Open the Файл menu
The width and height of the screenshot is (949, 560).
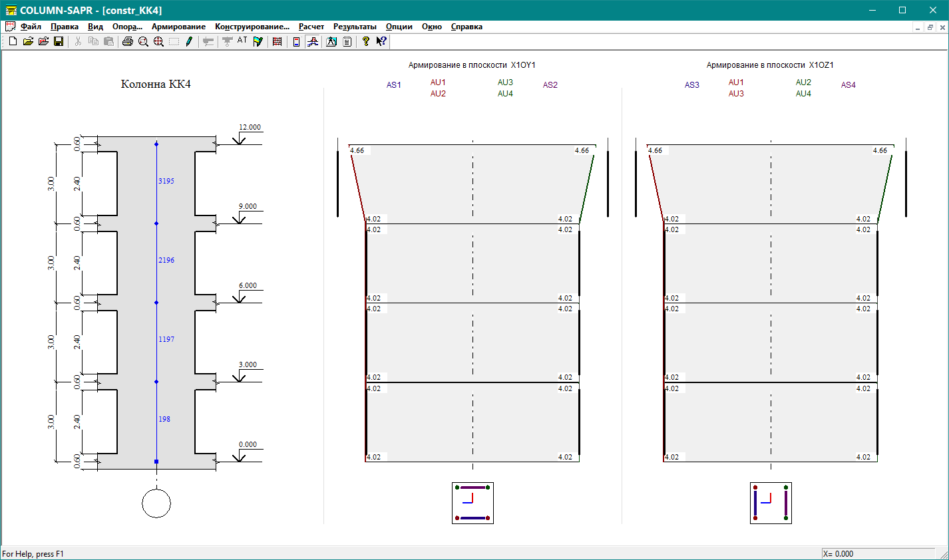click(x=31, y=27)
